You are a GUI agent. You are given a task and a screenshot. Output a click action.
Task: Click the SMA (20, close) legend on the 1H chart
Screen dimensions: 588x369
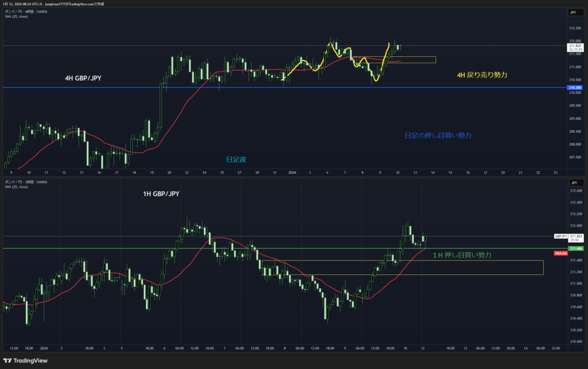point(17,187)
